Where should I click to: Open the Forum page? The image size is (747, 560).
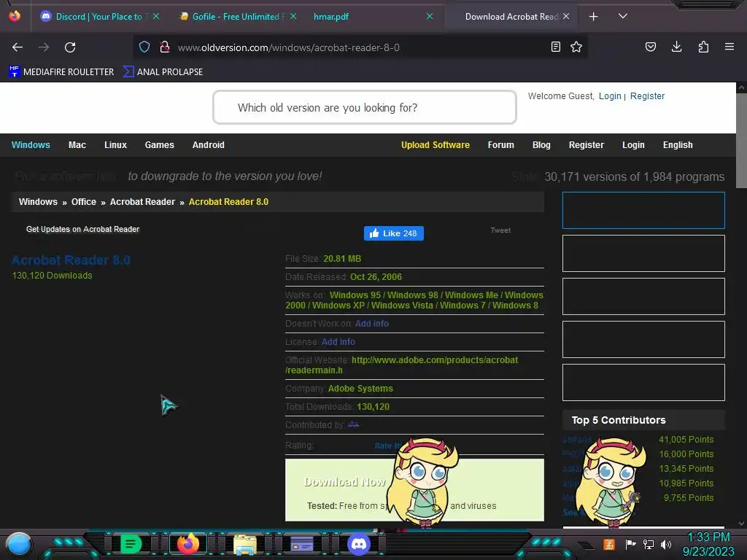tap(500, 145)
